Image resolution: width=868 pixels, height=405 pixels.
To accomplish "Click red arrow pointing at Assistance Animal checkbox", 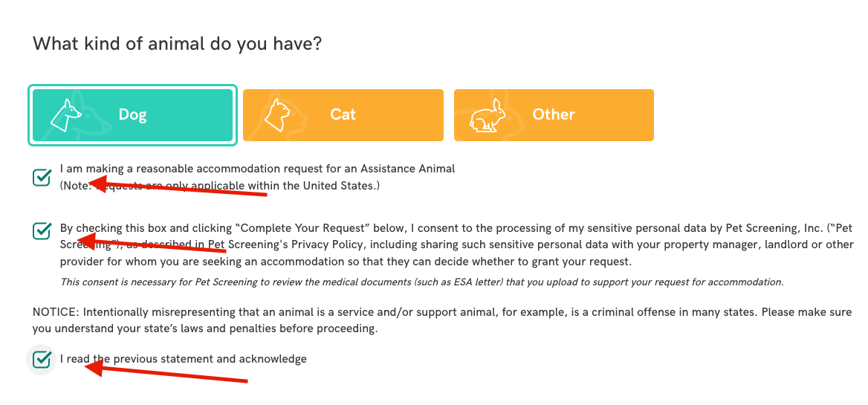I will click(x=178, y=187).
